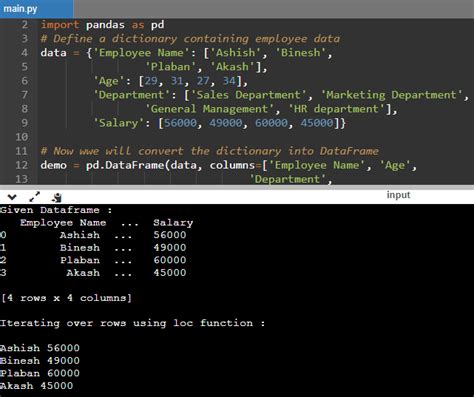The height and width of the screenshot is (397, 474).
Task: Click line number 12 in the gutter
Action: [21, 165]
